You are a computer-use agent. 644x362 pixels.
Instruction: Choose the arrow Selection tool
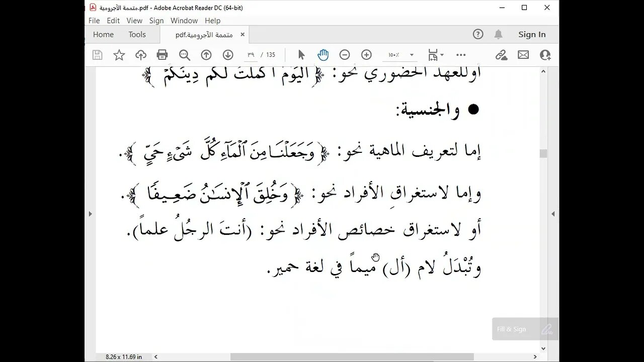click(301, 55)
